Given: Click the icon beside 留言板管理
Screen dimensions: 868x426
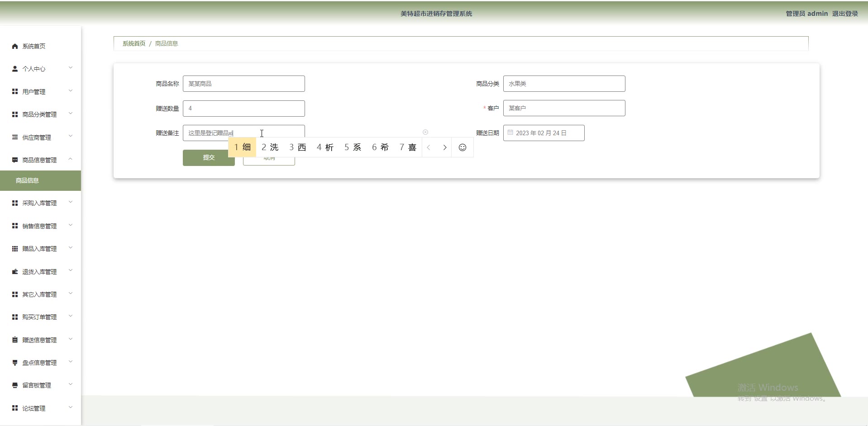Looking at the screenshot, I should pyautogui.click(x=15, y=385).
